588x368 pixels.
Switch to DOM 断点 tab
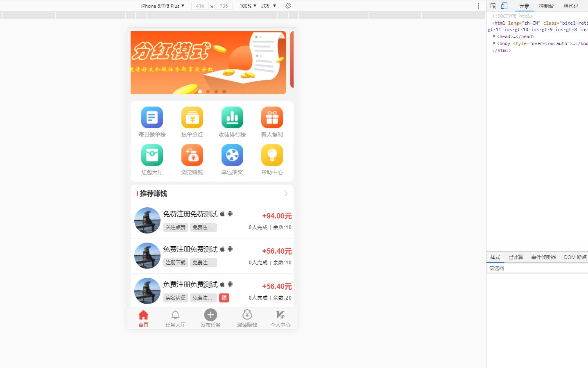(x=575, y=257)
